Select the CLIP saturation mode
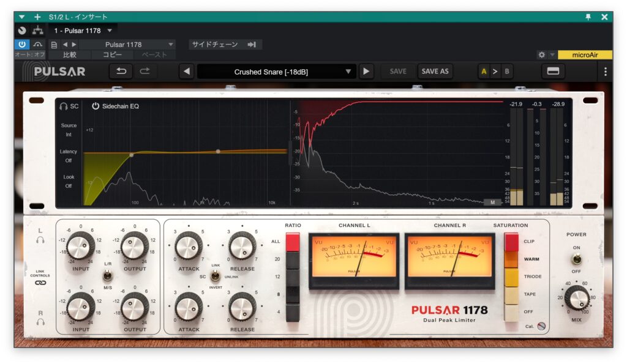 511,242
